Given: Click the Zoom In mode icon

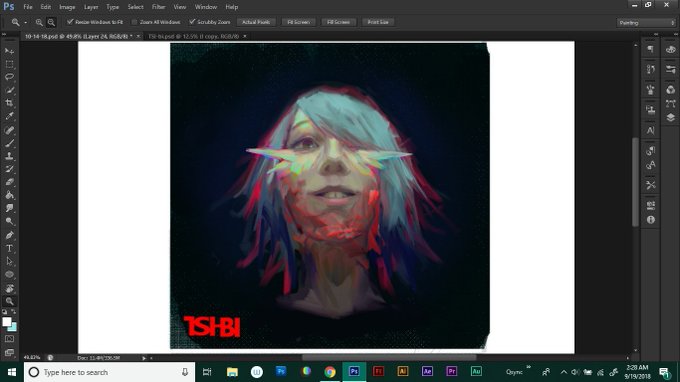Looking at the screenshot, I should click(39, 22).
